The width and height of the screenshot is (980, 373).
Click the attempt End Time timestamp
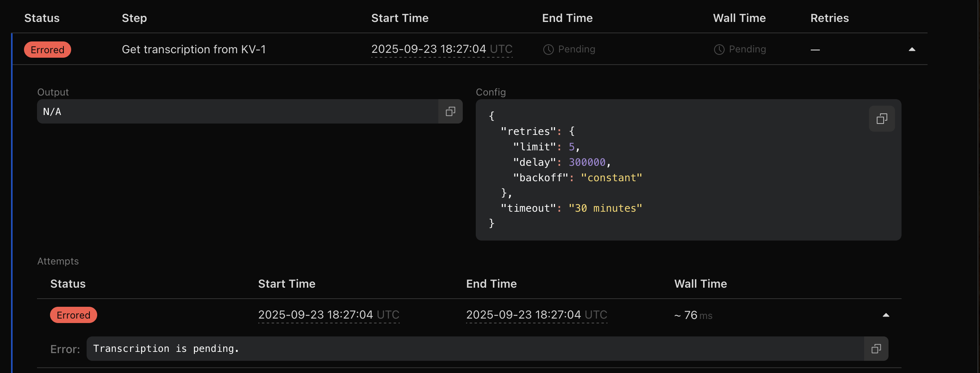coord(536,315)
